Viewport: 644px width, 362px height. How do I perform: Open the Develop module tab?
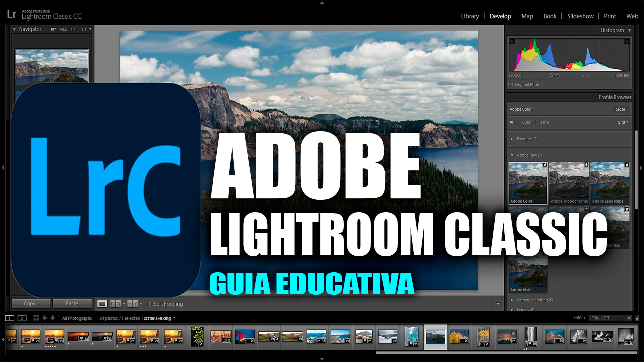500,16
